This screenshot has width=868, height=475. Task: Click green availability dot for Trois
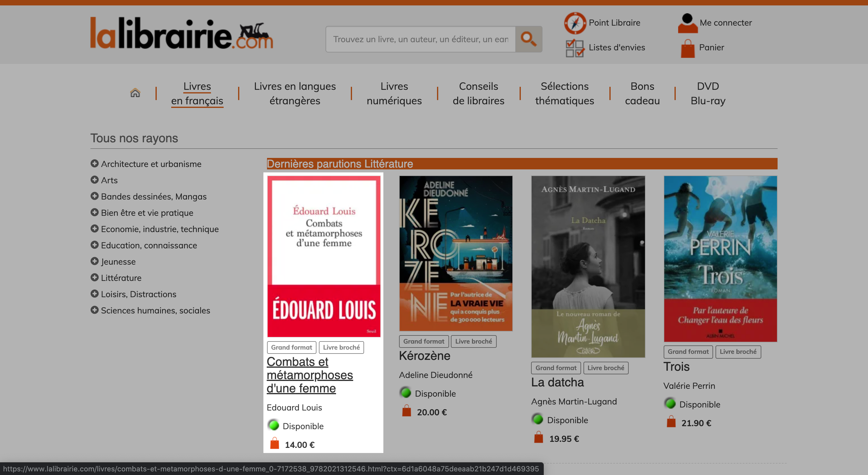point(670,404)
